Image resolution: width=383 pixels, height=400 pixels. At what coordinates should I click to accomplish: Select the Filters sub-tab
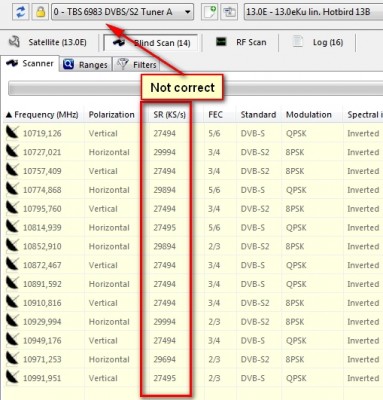click(137, 64)
